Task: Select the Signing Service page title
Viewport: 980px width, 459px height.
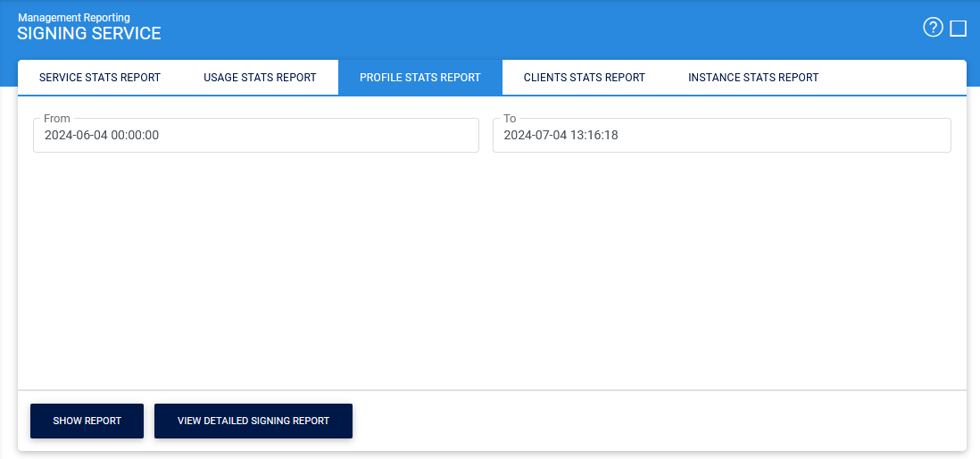Action: pos(89,34)
